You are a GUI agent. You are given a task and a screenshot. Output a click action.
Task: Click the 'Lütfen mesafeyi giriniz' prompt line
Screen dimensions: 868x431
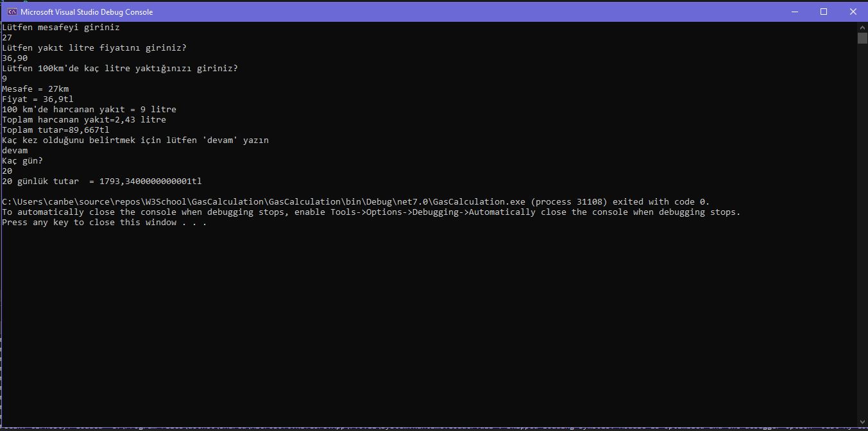pyautogui.click(x=61, y=27)
